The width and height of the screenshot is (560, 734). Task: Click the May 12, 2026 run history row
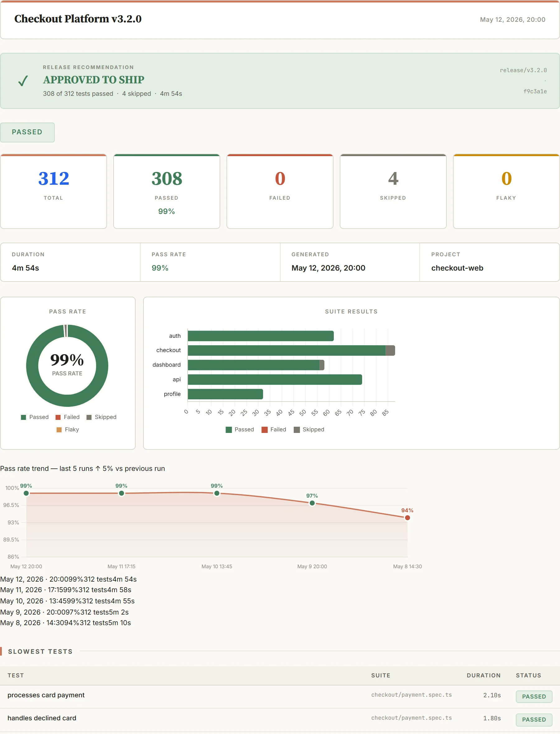(x=68, y=579)
